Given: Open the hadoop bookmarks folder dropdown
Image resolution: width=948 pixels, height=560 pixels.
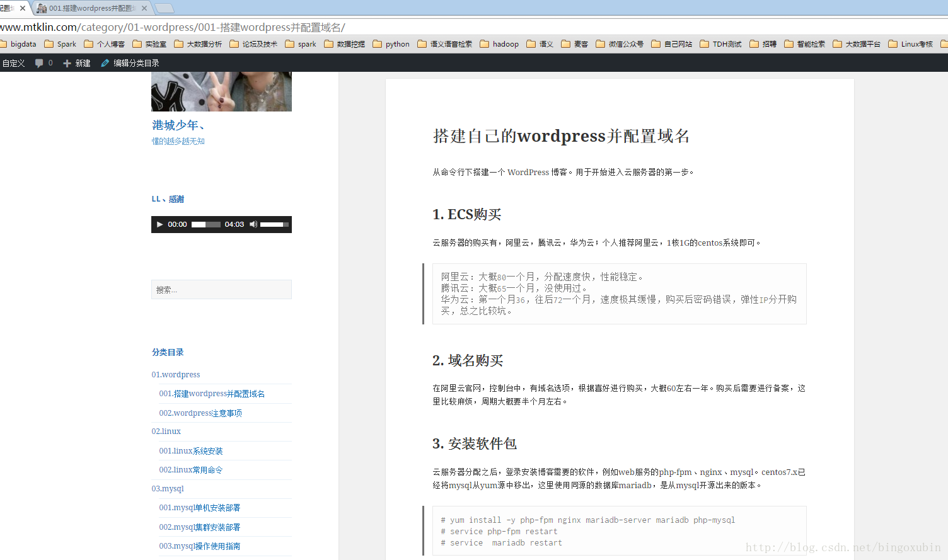Looking at the screenshot, I should pos(499,43).
